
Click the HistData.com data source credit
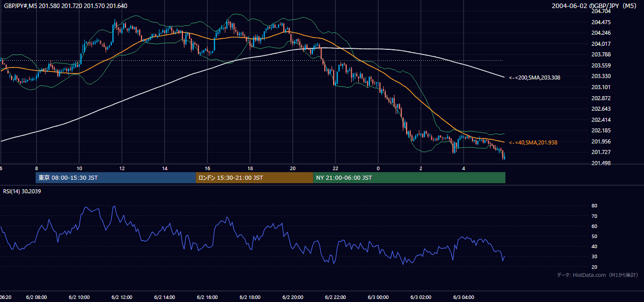[598, 275]
